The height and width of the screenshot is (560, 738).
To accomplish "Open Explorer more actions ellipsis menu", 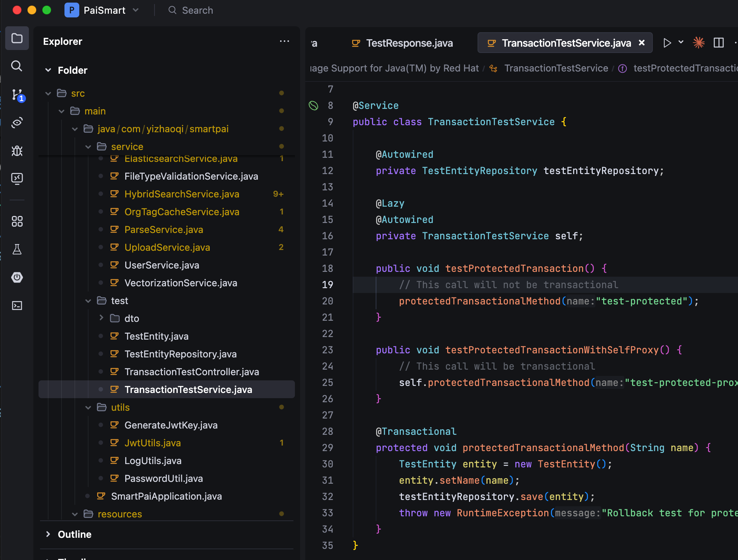I will 284,41.
